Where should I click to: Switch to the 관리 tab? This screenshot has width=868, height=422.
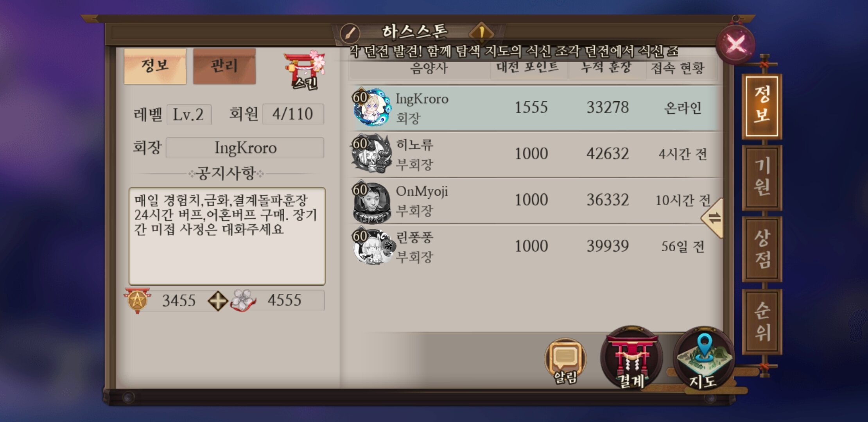[x=224, y=66]
